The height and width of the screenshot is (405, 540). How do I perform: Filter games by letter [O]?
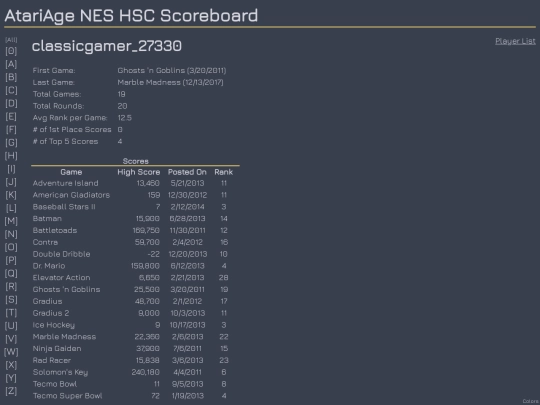[11, 247]
